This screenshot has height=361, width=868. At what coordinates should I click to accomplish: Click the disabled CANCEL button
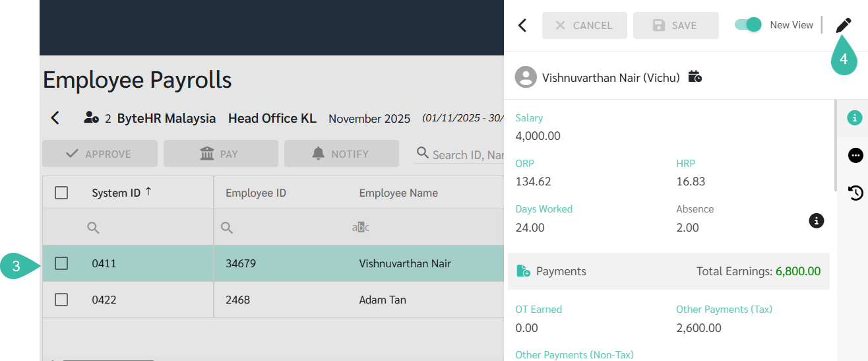click(584, 25)
